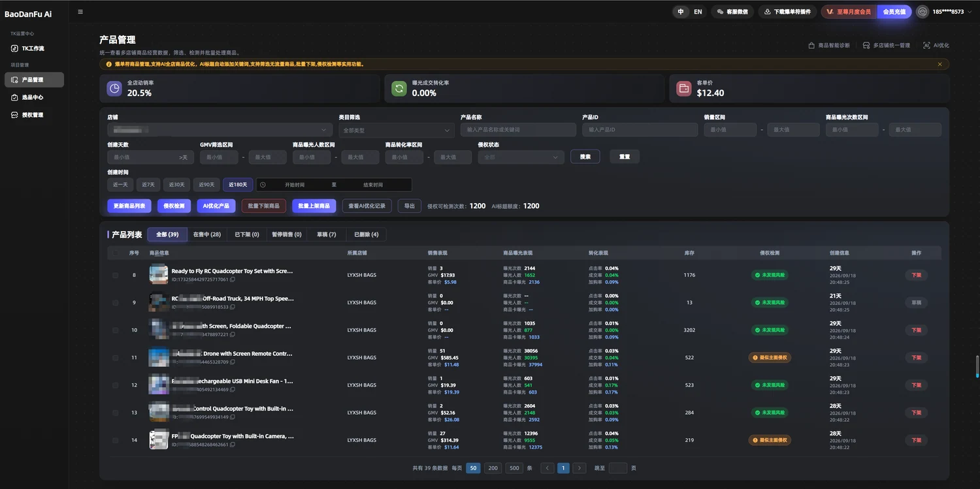The image size is (980, 489).
Task: Click the 客服微信 WeChat support button
Action: pyautogui.click(x=732, y=12)
